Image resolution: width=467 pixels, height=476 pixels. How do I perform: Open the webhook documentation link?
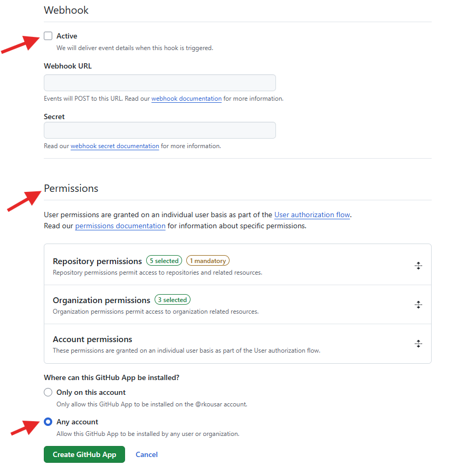(x=186, y=99)
